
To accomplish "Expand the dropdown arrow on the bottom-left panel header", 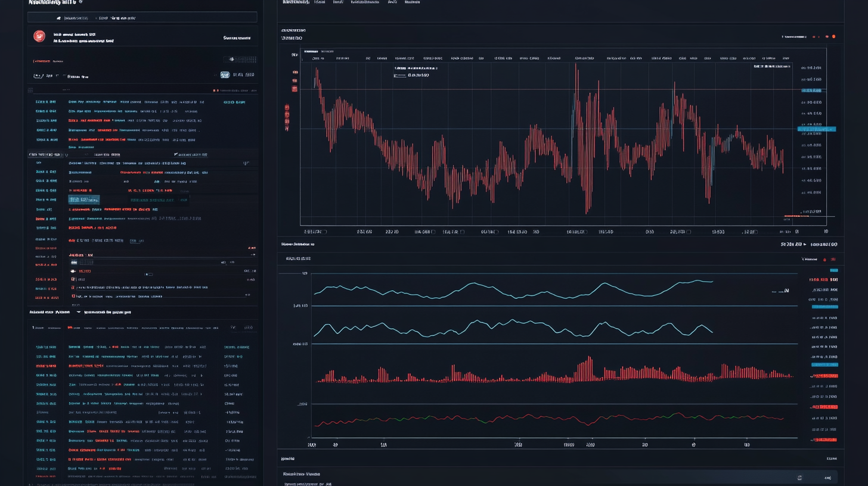I will [x=77, y=312].
